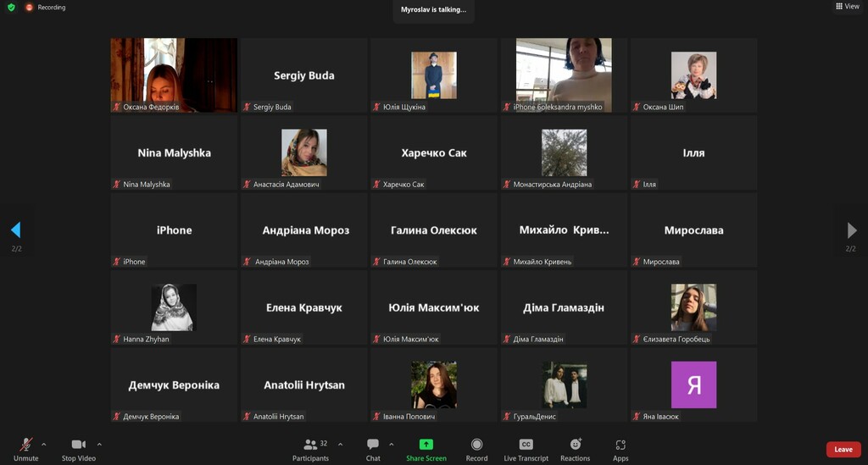The image size is (868, 465).
Task: Click the green encryption shield icon
Action: click(11, 8)
